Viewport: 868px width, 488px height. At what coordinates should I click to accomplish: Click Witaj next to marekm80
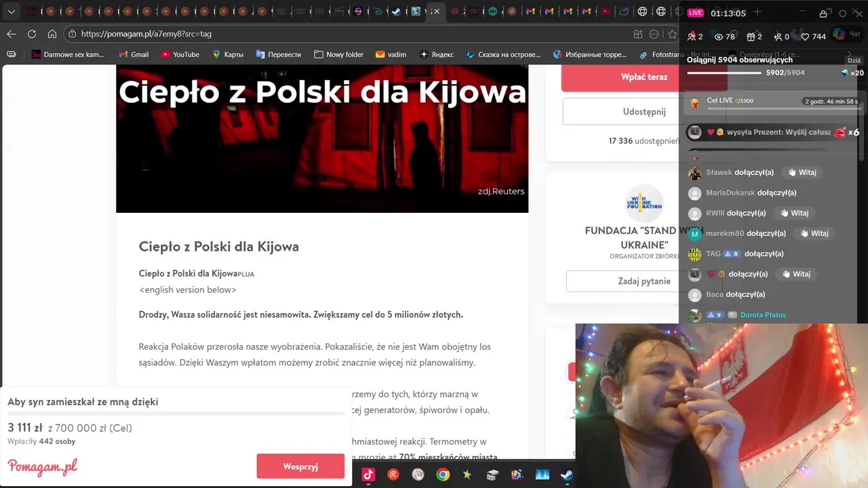[x=814, y=233]
